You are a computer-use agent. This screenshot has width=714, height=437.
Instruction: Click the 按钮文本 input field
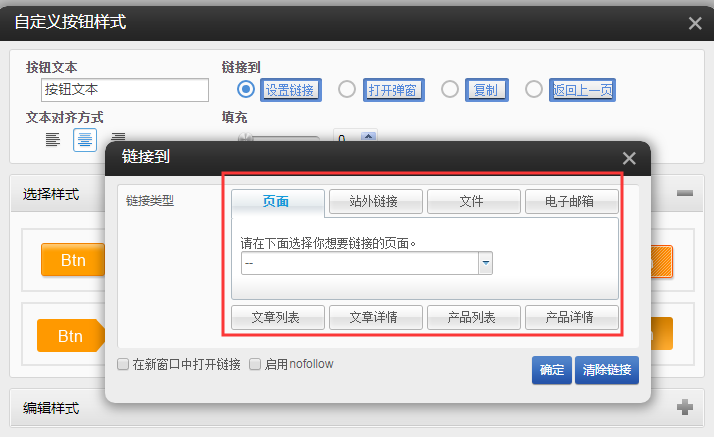(x=124, y=90)
